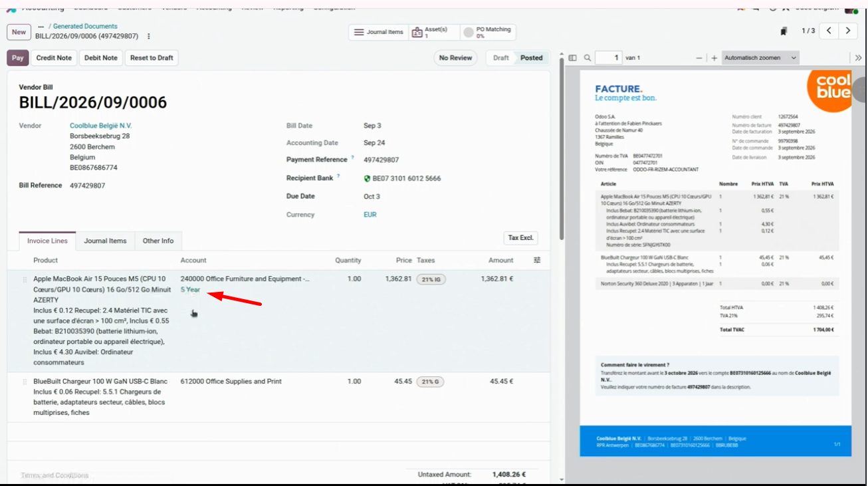
Task: Click the Recipient Bank help question mark
Action: point(338,176)
